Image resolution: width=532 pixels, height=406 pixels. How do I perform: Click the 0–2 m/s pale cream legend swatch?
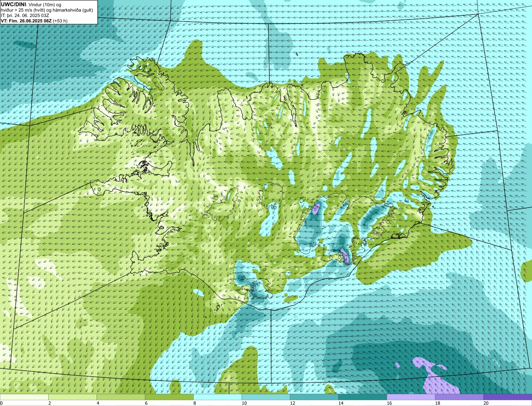24,397
